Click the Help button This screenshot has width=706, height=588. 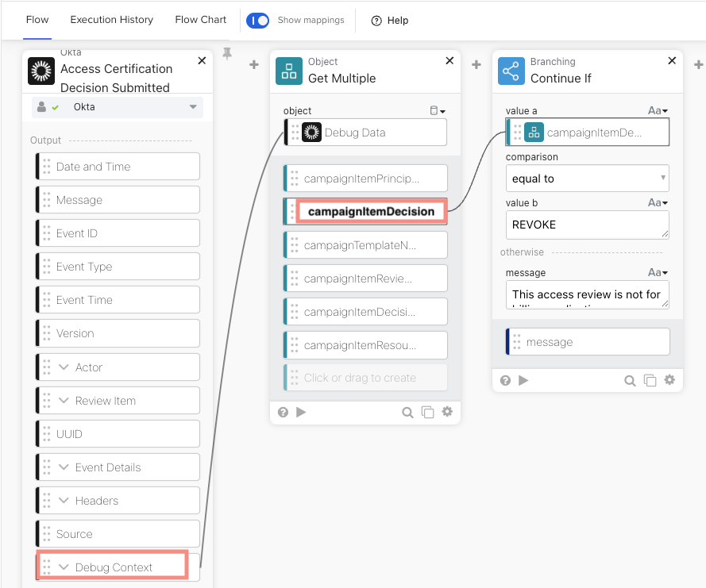tap(389, 21)
